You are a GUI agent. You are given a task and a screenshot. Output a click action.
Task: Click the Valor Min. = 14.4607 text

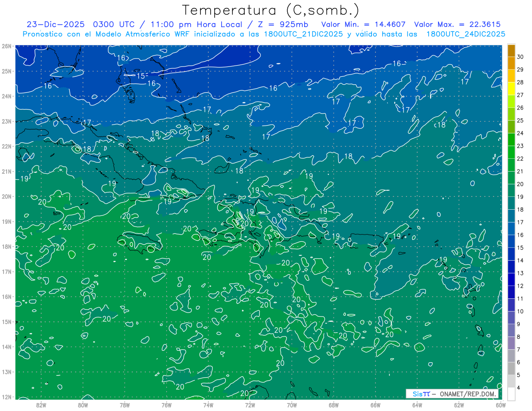click(x=363, y=24)
